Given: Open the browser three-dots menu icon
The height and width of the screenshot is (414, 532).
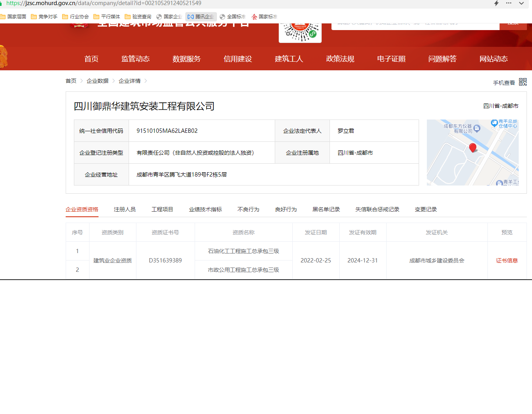Looking at the screenshot, I should 509,3.
